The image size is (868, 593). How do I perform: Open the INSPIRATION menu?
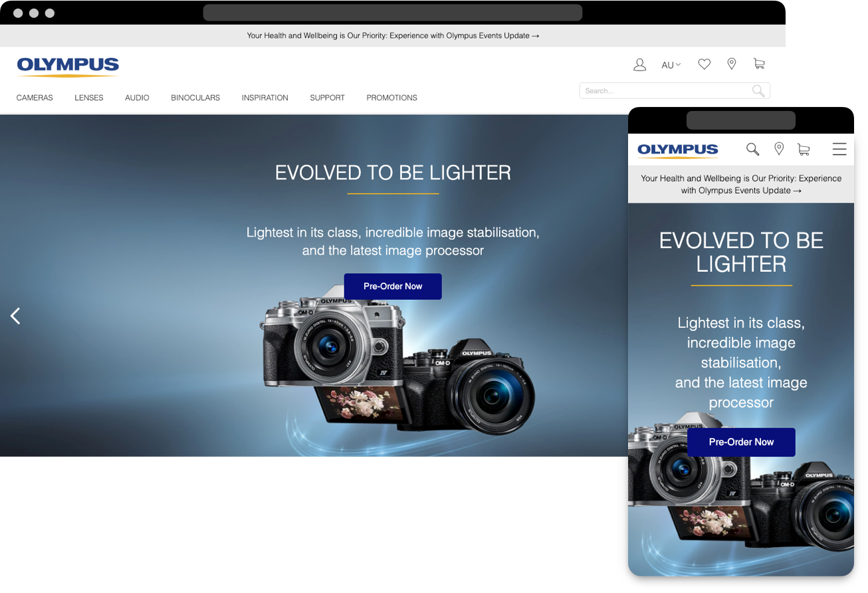point(265,98)
